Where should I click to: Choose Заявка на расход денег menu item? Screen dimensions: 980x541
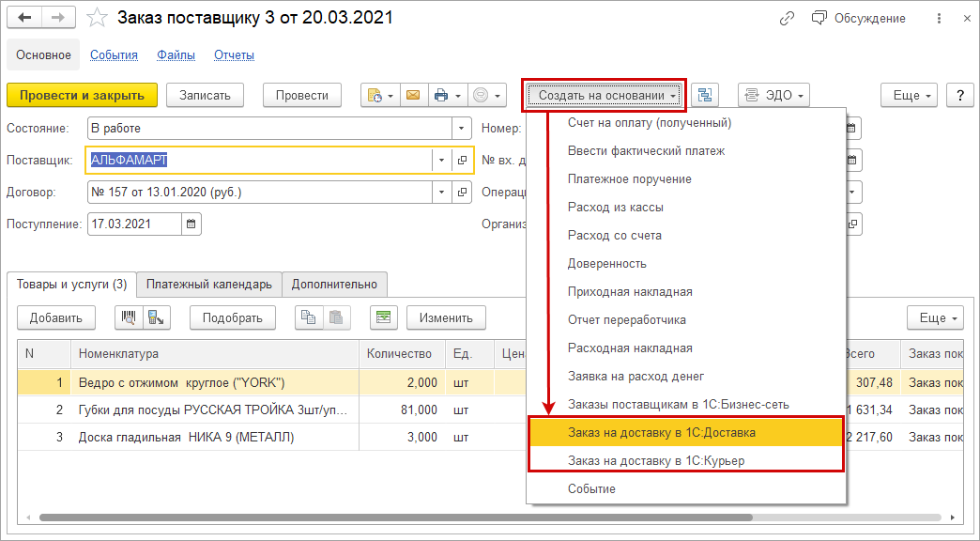686,377
